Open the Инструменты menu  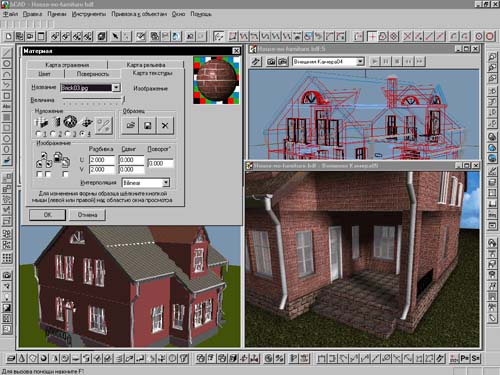(x=89, y=14)
